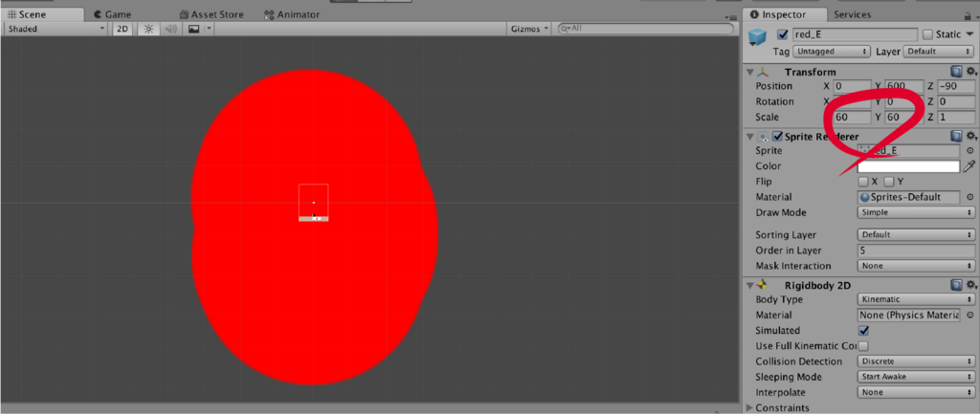Image resolution: width=980 pixels, height=414 pixels.
Task: Edit Order in Layer field value 5
Action: click(916, 251)
